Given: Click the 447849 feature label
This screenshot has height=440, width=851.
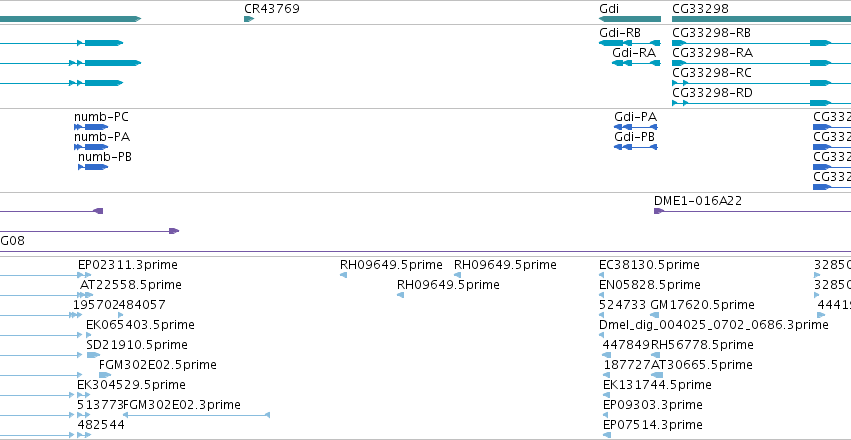Looking at the screenshot, I should tap(626, 345).
